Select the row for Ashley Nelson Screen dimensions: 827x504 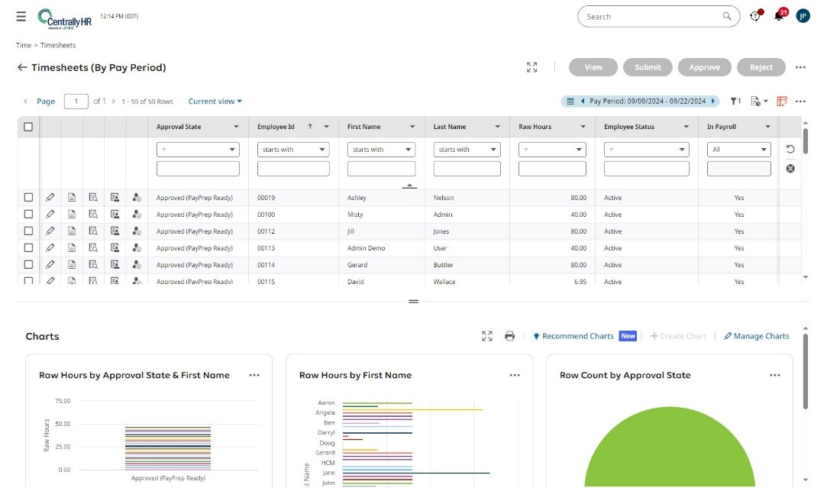(x=28, y=198)
